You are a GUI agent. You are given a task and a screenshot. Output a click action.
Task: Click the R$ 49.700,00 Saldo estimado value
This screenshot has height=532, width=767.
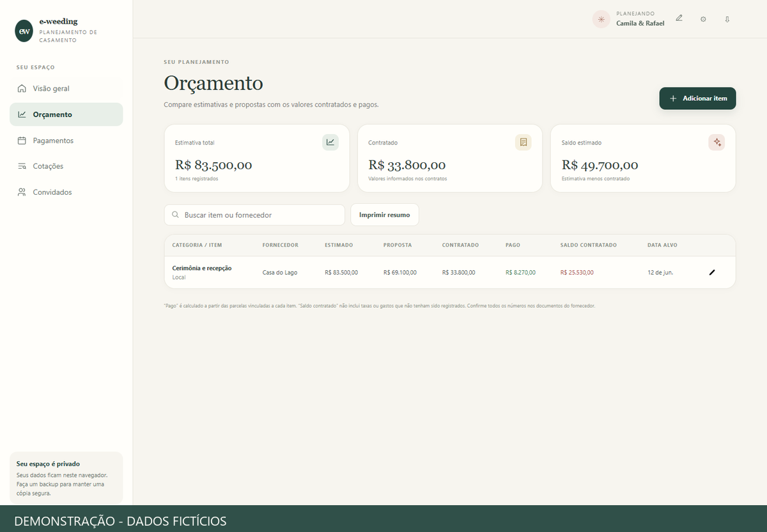(x=600, y=165)
